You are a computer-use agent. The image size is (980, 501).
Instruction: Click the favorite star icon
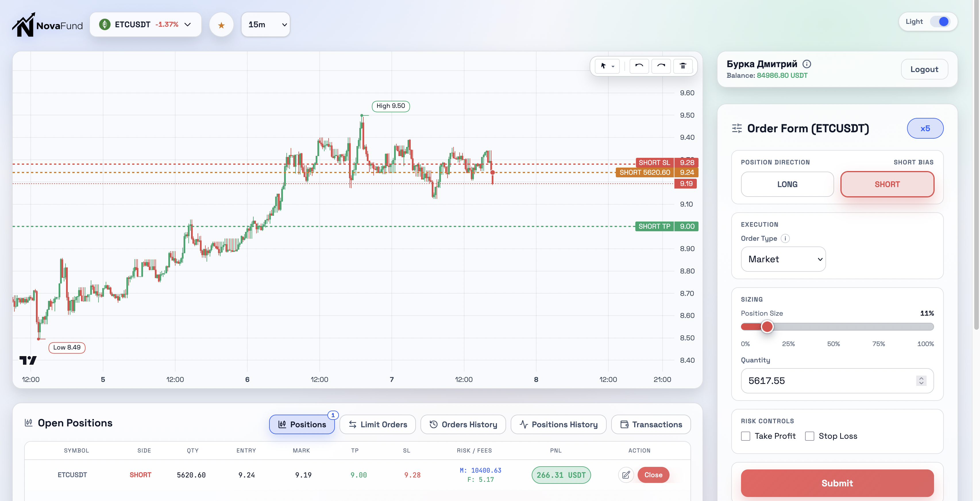(221, 25)
